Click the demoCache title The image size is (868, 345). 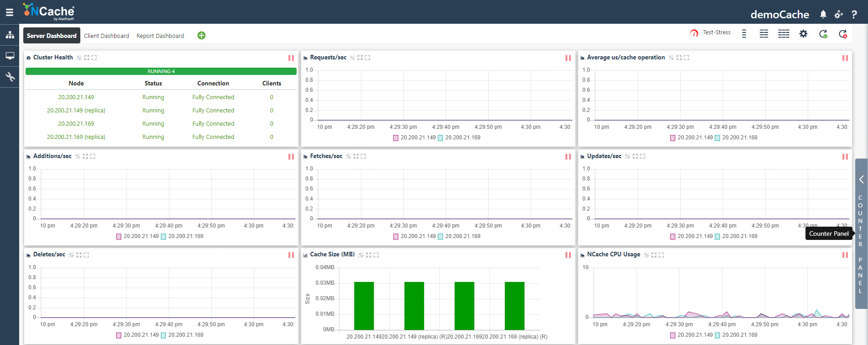(x=779, y=15)
